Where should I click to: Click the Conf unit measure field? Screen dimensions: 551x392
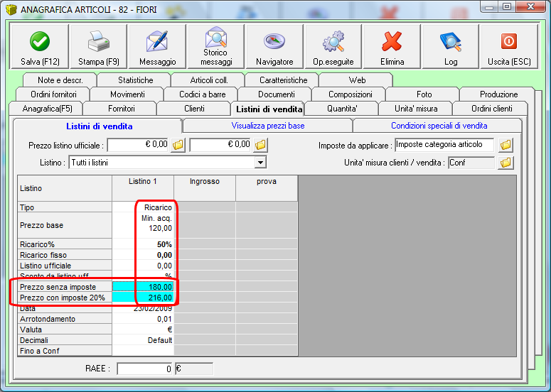click(471, 163)
